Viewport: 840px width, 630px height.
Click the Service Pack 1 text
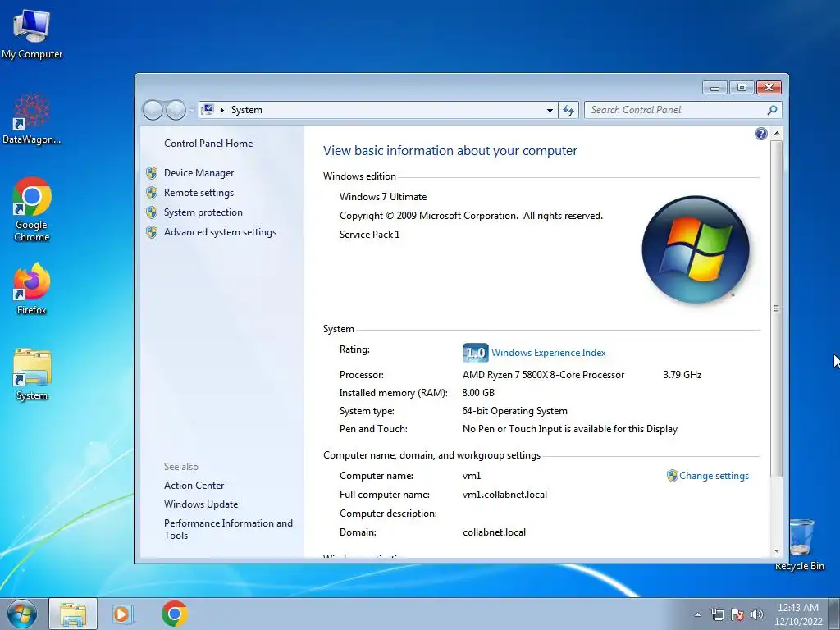[369, 234]
